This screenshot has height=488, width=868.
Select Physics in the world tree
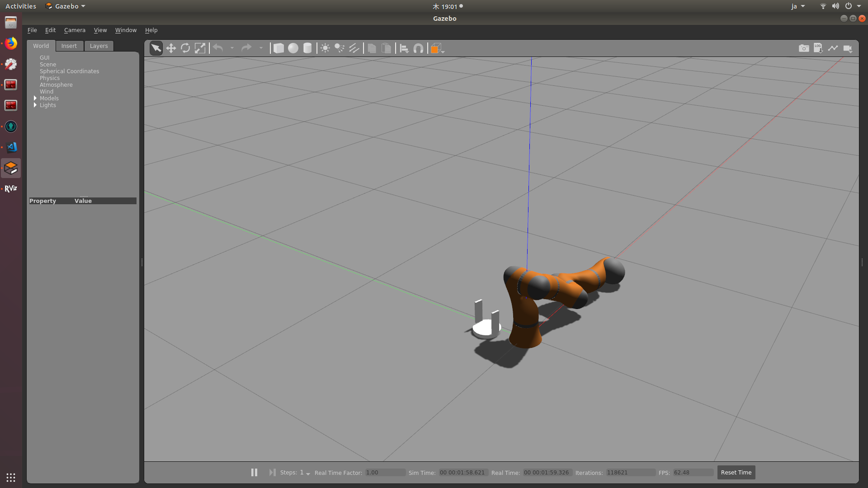point(50,78)
